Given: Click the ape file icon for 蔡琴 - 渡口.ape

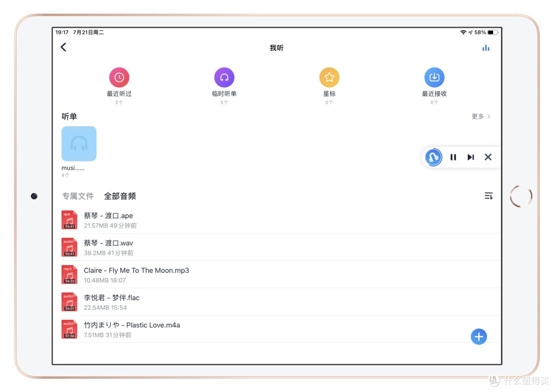Looking at the screenshot, I should click(69, 220).
